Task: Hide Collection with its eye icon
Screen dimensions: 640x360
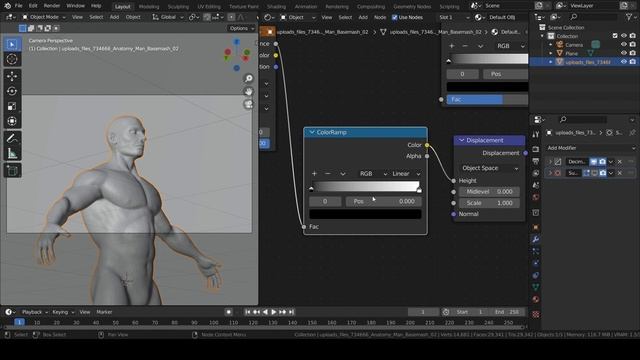Action: [624, 36]
